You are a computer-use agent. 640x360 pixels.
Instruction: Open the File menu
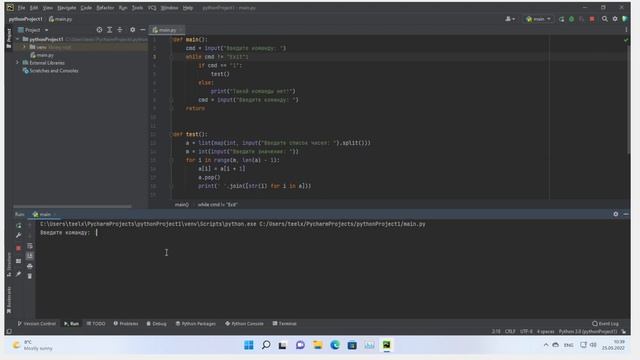[x=21, y=8]
